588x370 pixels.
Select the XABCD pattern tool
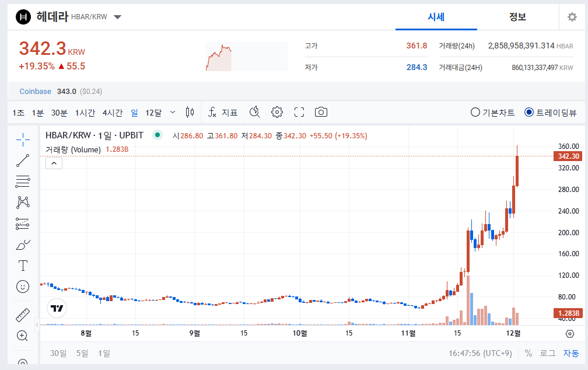click(x=23, y=203)
